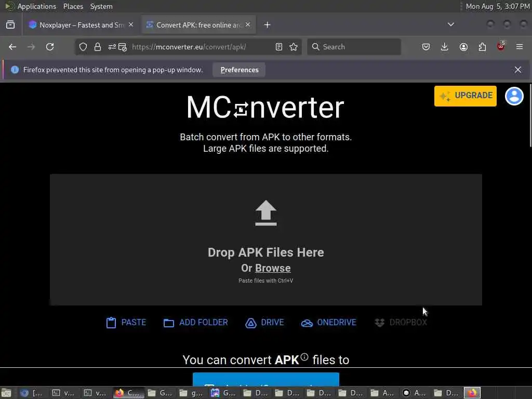Screen dimensions: 532x399
Task: Click the Browse link to choose files
Action: 273,268
